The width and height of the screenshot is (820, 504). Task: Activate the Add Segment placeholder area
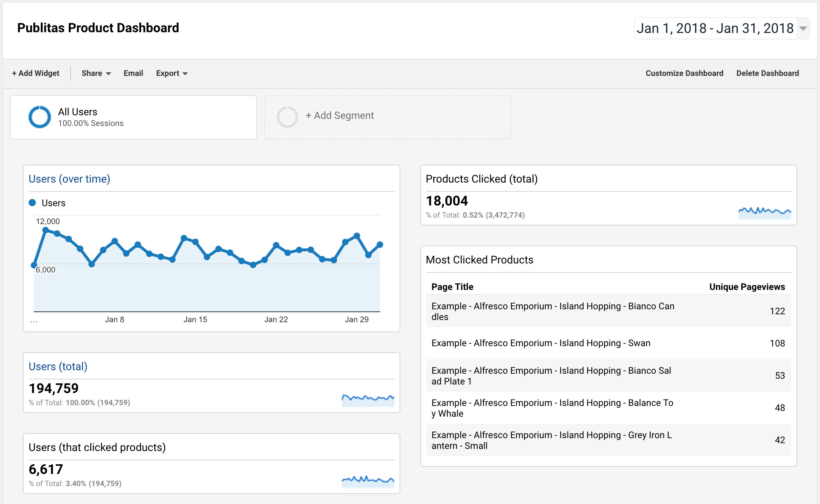pyautogui.click(x=387, y=116)
